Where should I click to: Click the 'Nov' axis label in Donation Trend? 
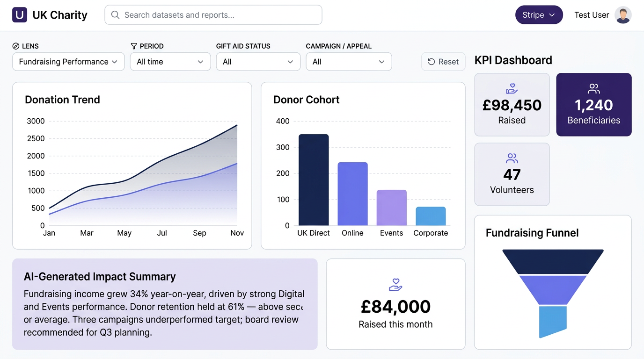[x=237, y=233]
